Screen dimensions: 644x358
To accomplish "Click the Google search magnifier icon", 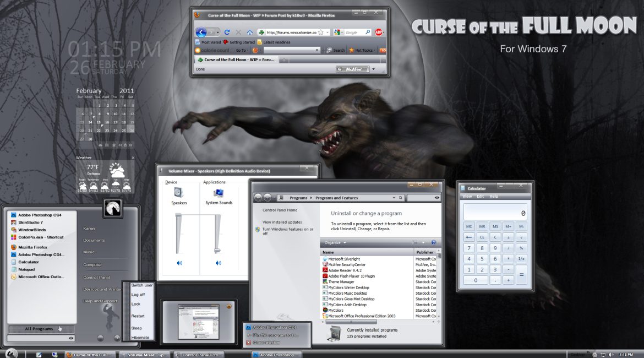I will [368, 32].
